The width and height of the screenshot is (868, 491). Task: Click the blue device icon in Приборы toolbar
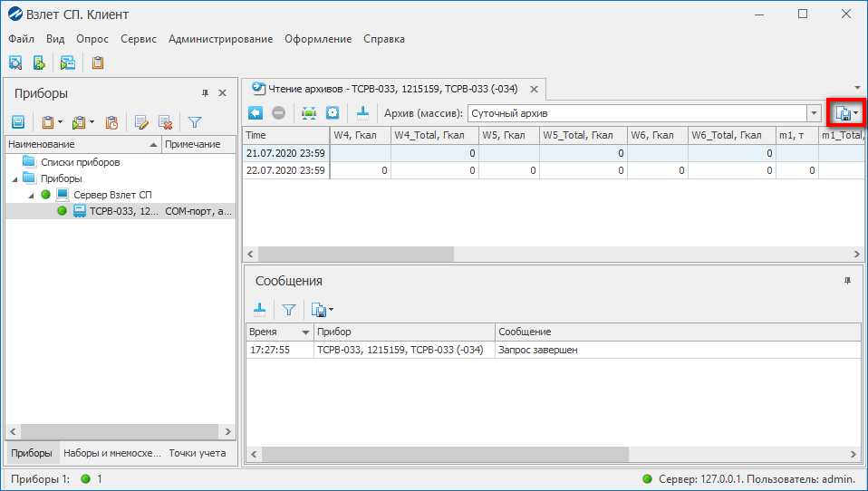18,122
